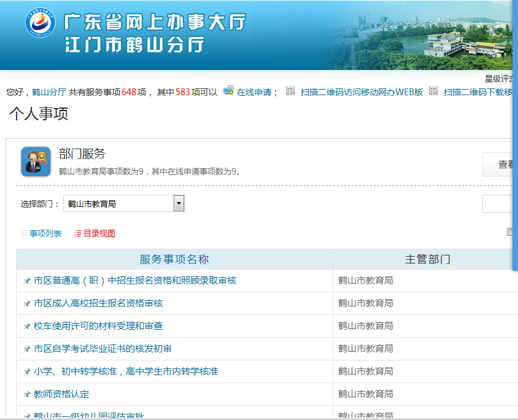Image resolution: width=518 pixels, height=420 pixels.
Task: Click QR code icon for mobile WEB version
Action: point(290,91)
